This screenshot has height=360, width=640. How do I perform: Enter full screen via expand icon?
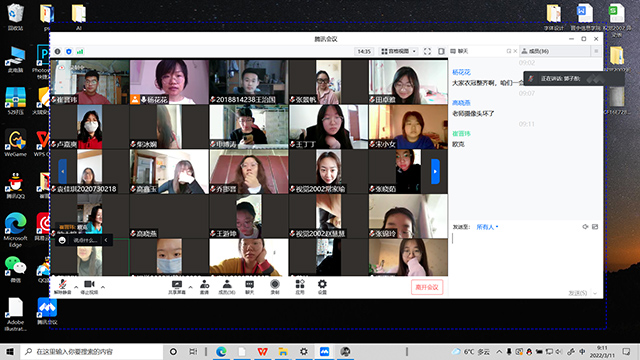[x=427, y=51]
